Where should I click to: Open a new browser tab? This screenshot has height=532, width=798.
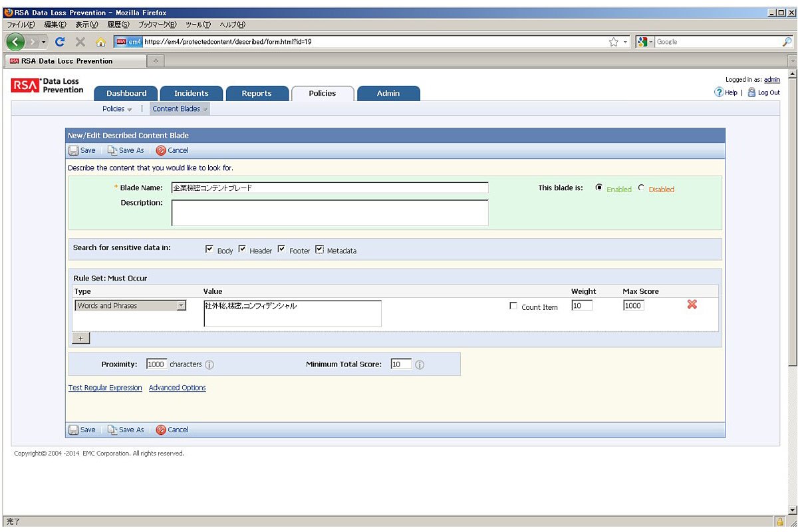pos(156,61)
